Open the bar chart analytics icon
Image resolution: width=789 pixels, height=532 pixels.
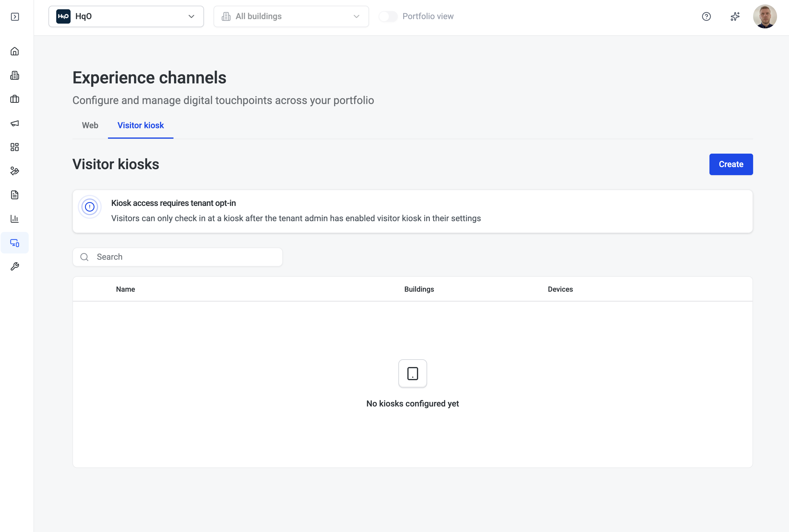(15, 219)
